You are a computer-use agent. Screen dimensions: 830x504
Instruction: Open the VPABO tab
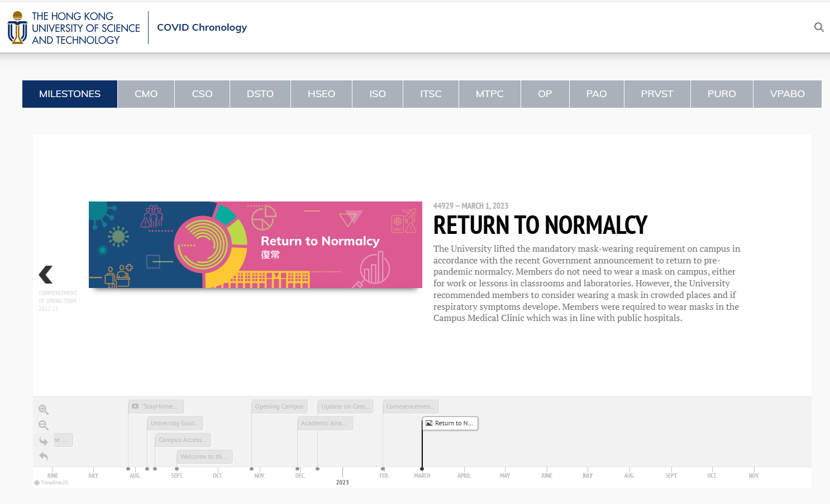tap(787, 94)
